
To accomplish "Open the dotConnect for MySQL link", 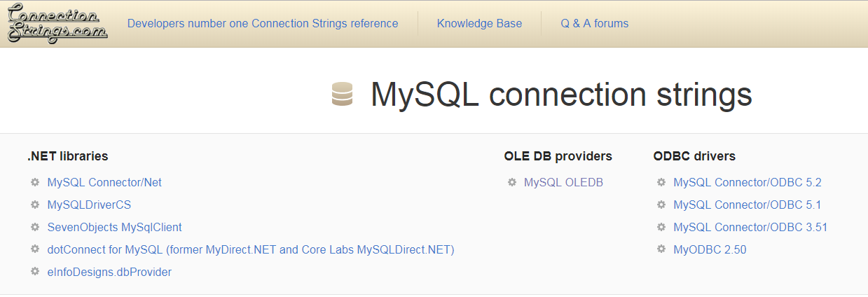I will 251,249.
